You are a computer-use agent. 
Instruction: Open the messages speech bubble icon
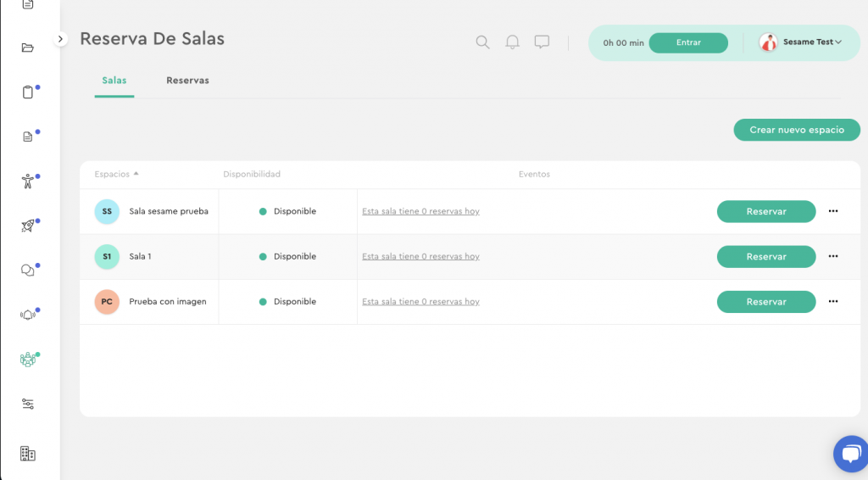pyautogui.click(x=542, y=42)
